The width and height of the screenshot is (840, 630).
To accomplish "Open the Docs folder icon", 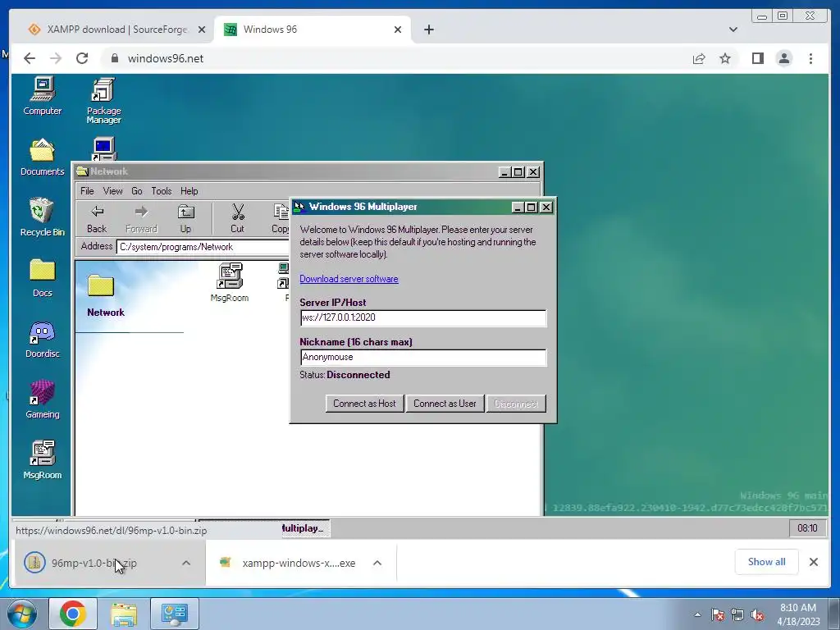I will [43, 278].
